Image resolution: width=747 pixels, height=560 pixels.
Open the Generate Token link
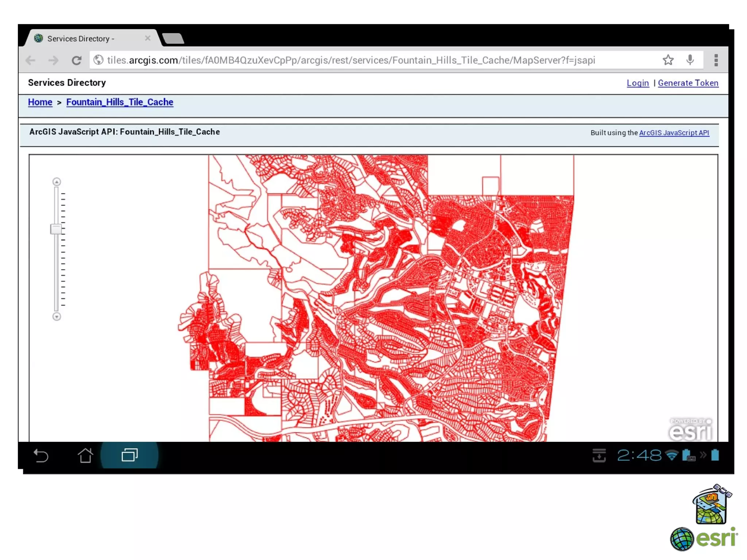click(688, 83)
